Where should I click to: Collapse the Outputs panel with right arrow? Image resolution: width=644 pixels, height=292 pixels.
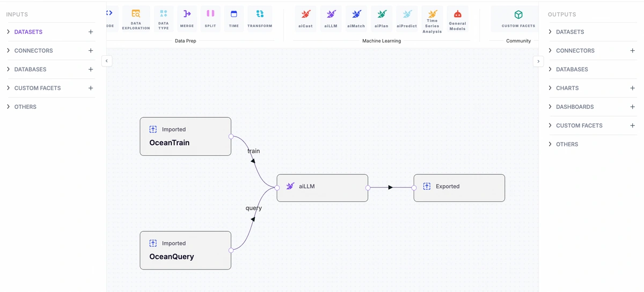point(538,61)
